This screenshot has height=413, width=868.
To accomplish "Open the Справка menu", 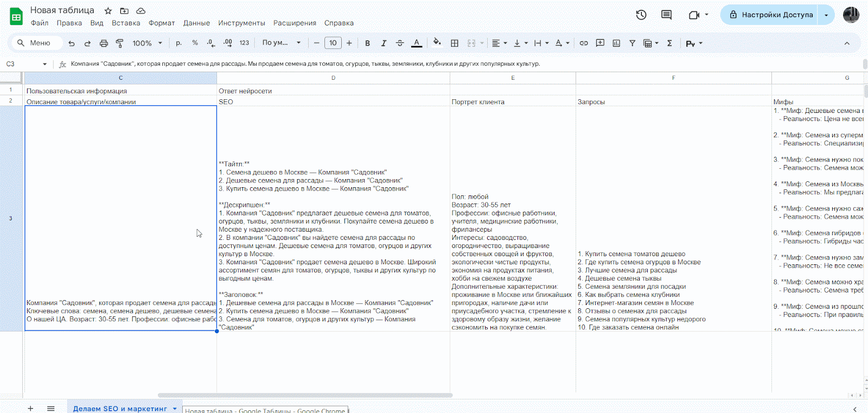I will click(x=339, y=23).
